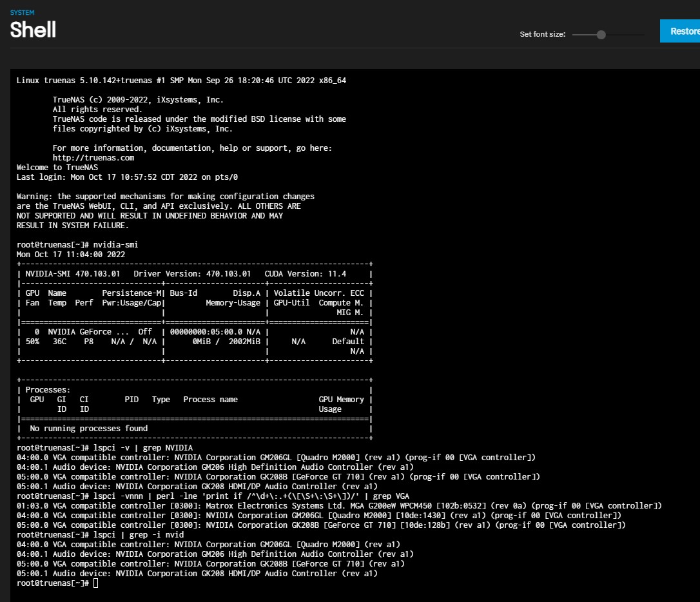The width and height of the screenshot is (700, 602).
Task: Click the 'Set font size:' label
Action: [543, 34]
